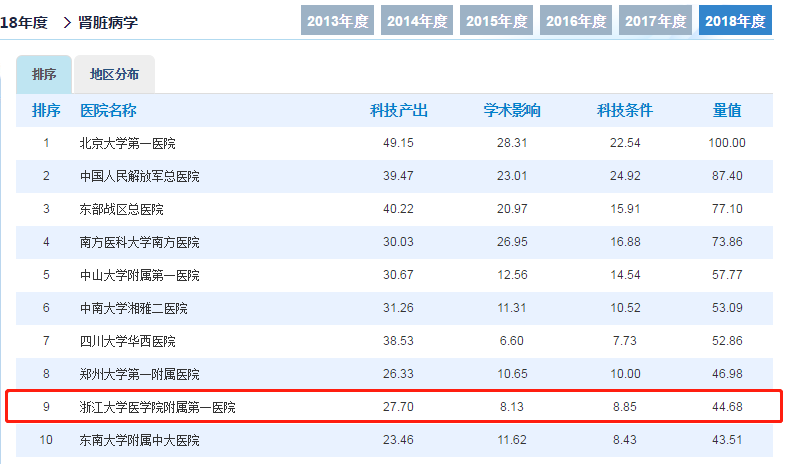Viewport: 790px width, 464px height.
Task: Select the 2014年度 year tab
Action: click(x=417, y=20)
